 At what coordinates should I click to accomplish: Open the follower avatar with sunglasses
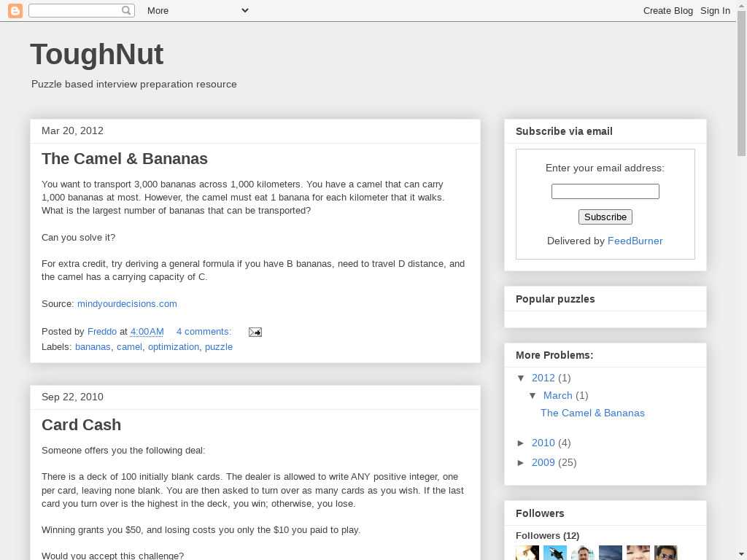(665, 553)
